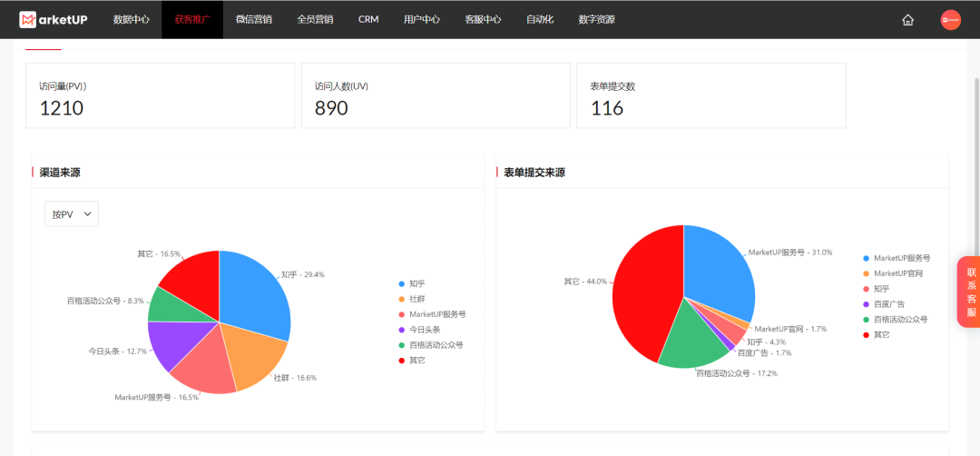Screen dimensions: 980x456
Task: Open 数据中心 menu
Action: tap(132, 19)
